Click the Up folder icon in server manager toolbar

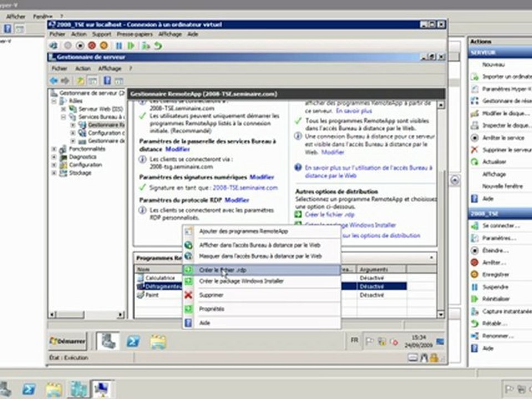tap(80, 80)
